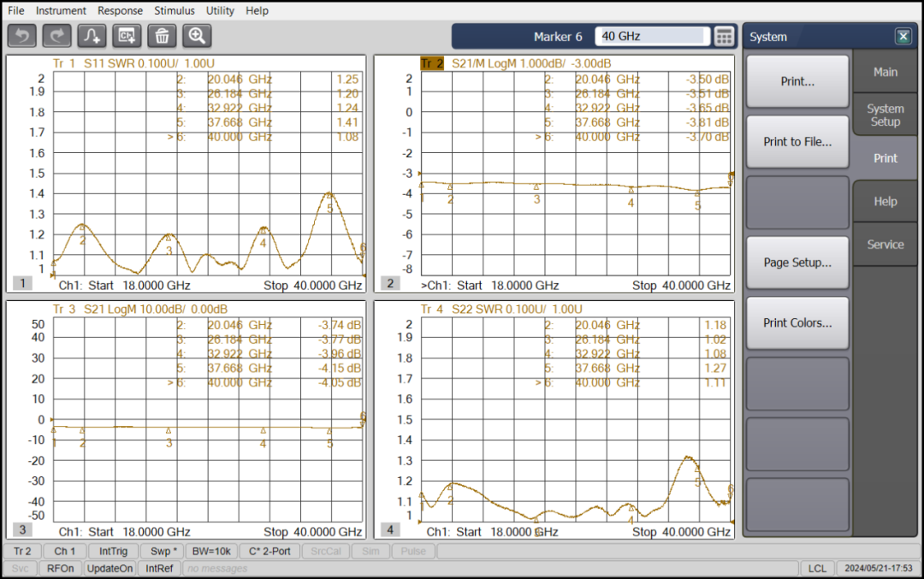Viewport: 924px width, 579px height.
Task: Click marker 2 on the S11 SWR trace
Action: click(x=82, y=233)
